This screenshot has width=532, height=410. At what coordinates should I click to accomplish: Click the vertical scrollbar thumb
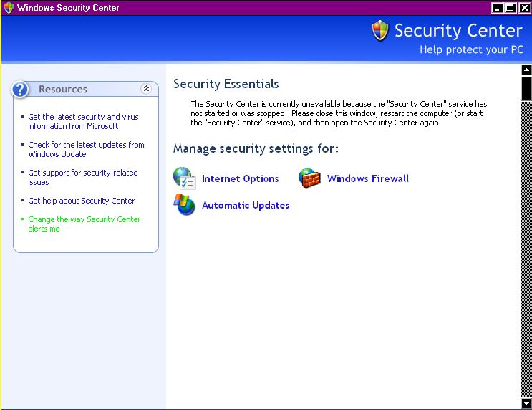pyautogui.click(x=526, y=88)
